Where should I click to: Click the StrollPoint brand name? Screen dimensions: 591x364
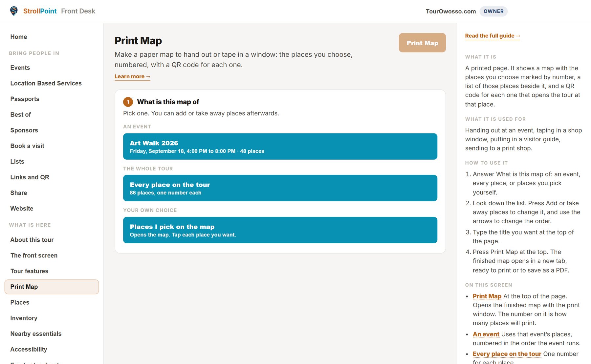(40, 11)
